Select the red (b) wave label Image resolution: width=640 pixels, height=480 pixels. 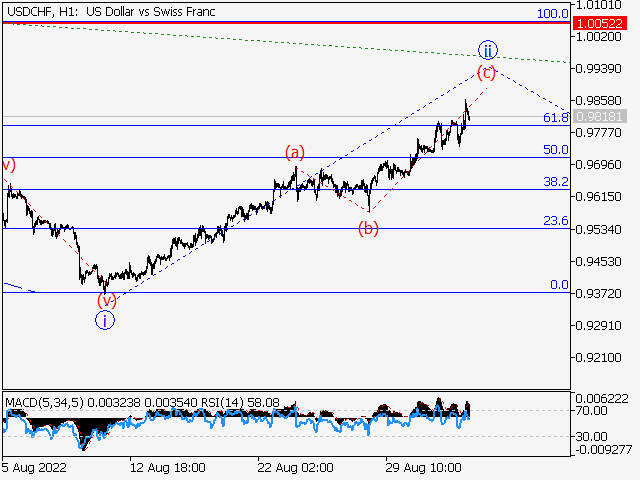pyautogui.click(x=368, y=229)
